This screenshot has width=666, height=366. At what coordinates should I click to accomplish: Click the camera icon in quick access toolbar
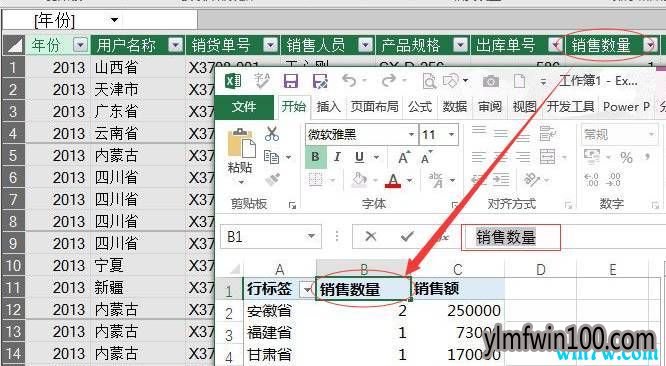pyautogui.click(x=491, y=81)
